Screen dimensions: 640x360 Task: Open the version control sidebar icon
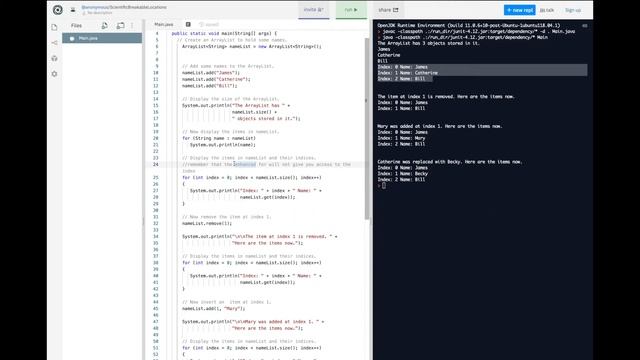(54, 43)
